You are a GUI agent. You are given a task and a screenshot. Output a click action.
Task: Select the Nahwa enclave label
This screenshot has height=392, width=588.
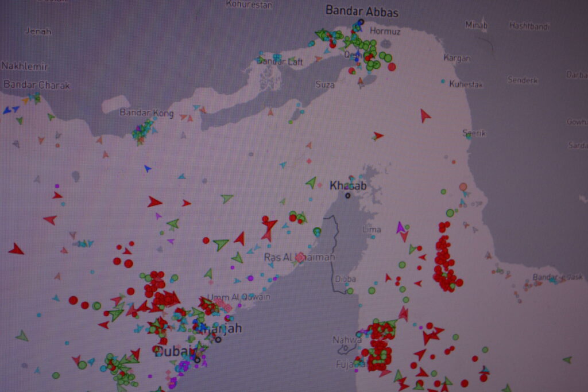pyautogui.click(x=347, y=340)
